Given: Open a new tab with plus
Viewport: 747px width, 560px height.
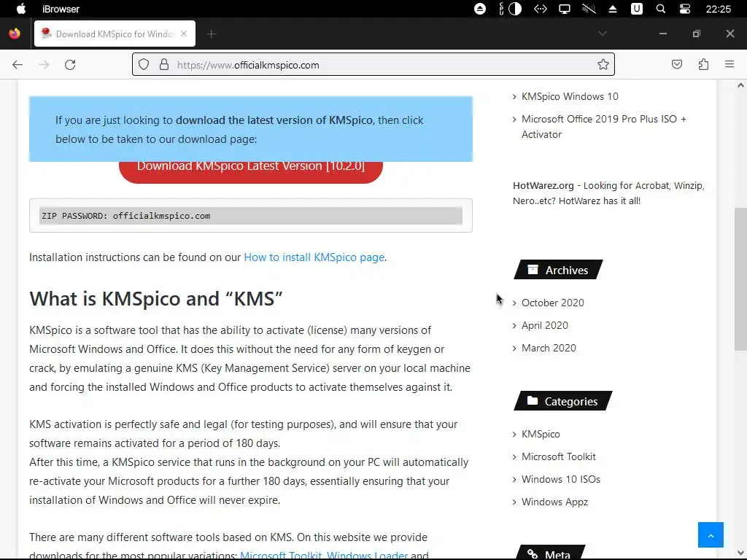Looking at the screenshot, I should 212,34.
